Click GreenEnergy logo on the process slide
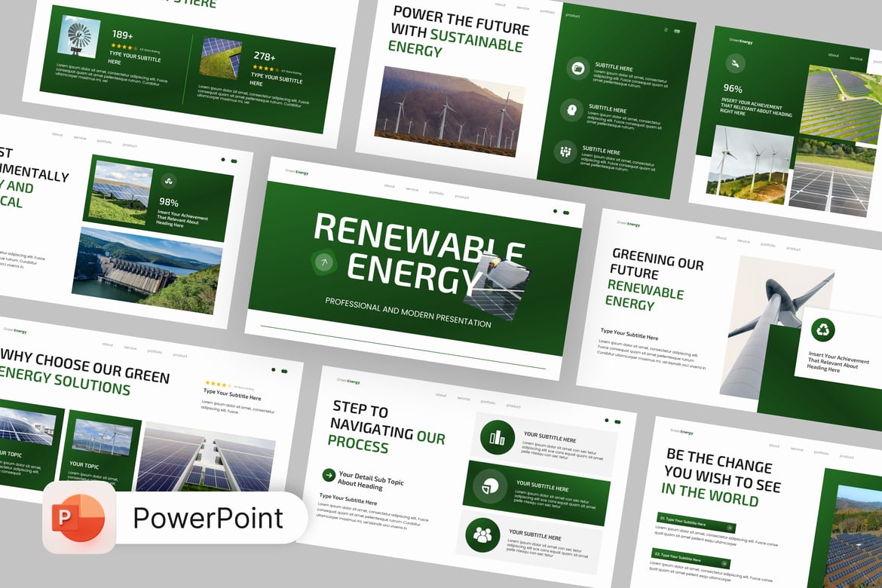 click(x=348, y=381)
